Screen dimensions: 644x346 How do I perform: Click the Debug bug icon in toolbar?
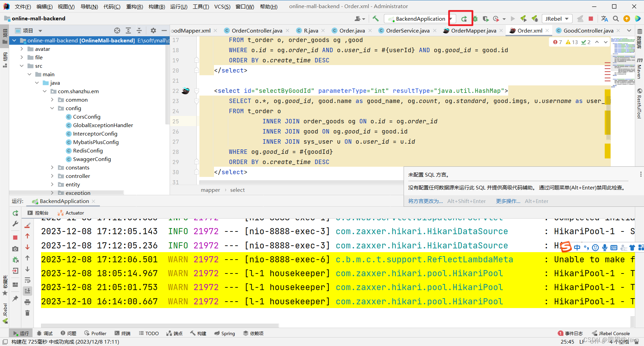[x=475, y=19]
